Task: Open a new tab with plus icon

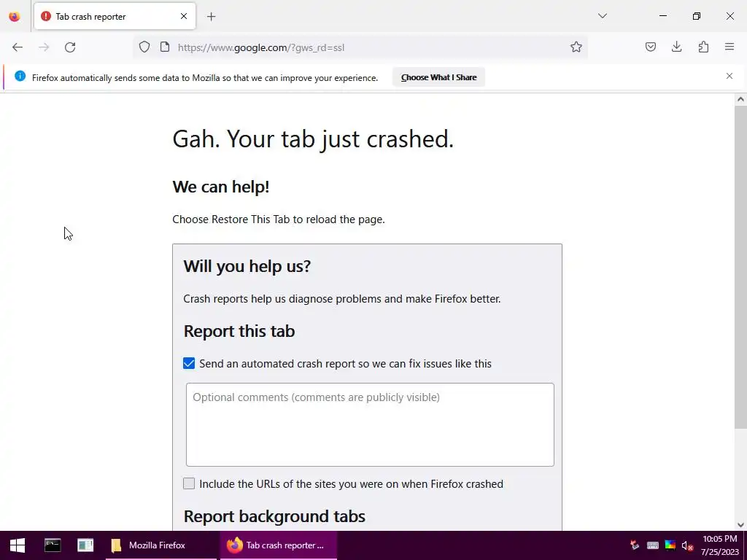Action: (x=211, y=17)
